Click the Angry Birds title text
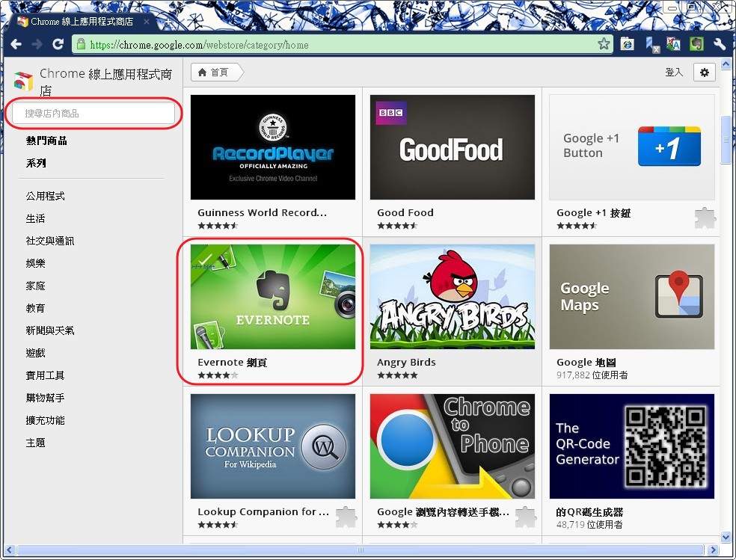The height and width of the screenshot is (560, 736). click(x=406, y=363)
